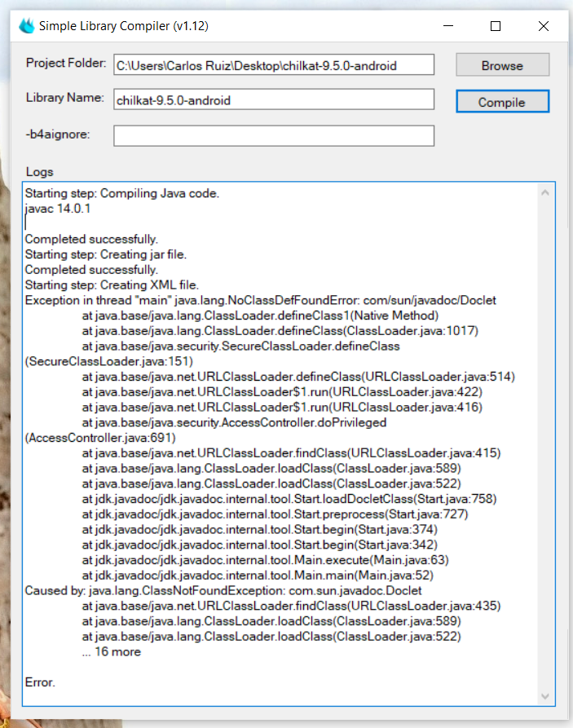Click the 'Main.execute(Main.java:63)' stack line
The height and width of the screenshot is (728, 573).
click(x=265, y=560)
